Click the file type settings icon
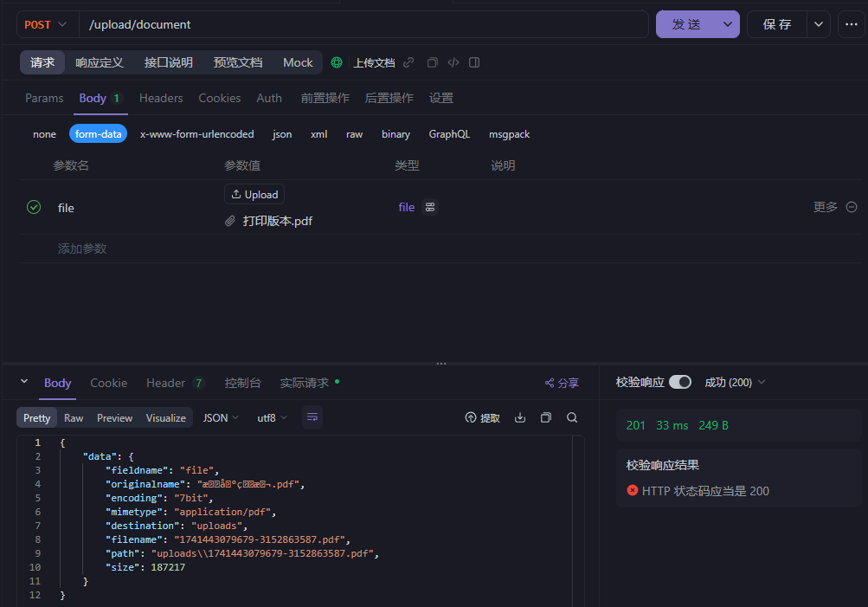 [x=430, y=207]
